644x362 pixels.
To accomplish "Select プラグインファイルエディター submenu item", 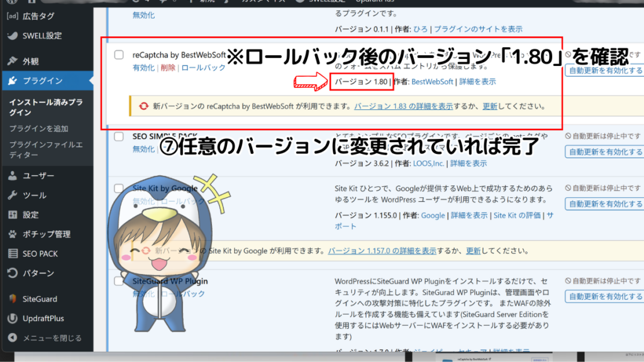I will tap(46, 150).
